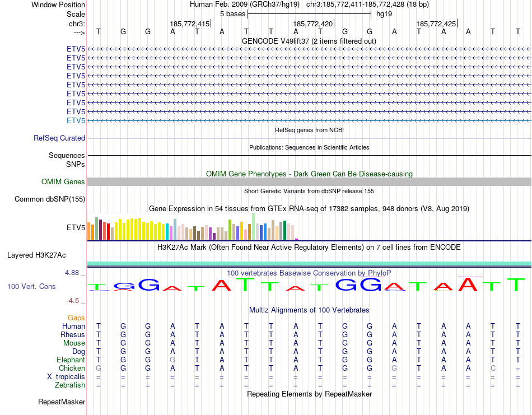Screen dimensions: 532x415
Task: Open Multiz Alignments of 100 Vertebrates title
Action: pos(309,310)
